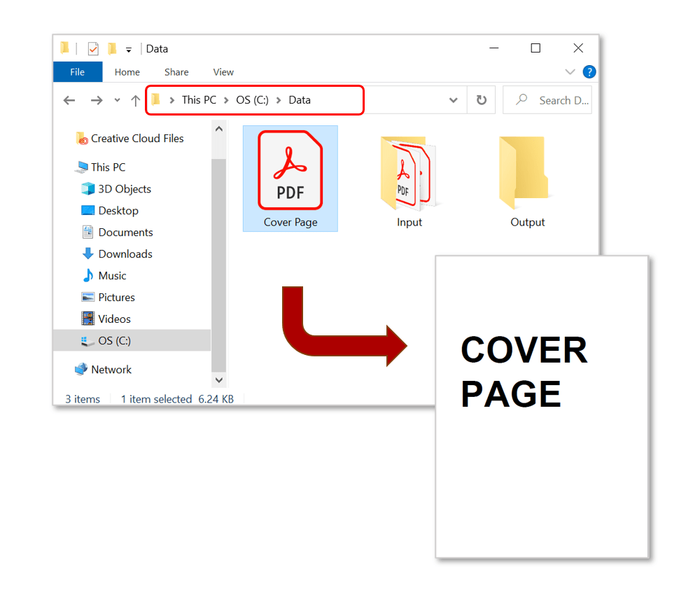Select Downloads in the navigation pane
The height and width of the screenshot is (593, 700).
click(125, 254)
